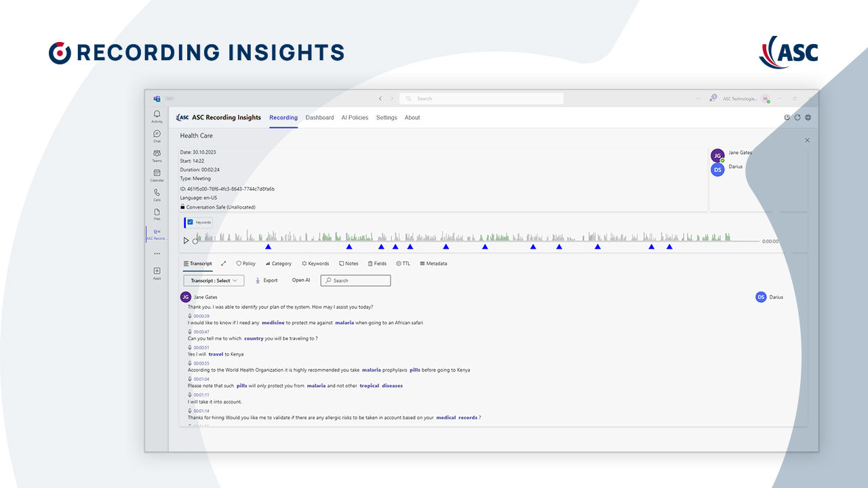
Task: Jump to timestamp 00:00:51
Action: click(201, 348)
